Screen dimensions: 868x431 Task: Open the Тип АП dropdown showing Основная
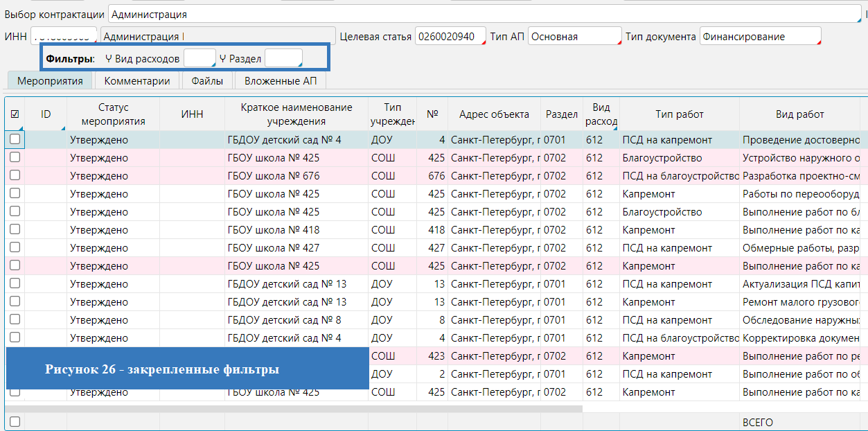tap(574, 36)
